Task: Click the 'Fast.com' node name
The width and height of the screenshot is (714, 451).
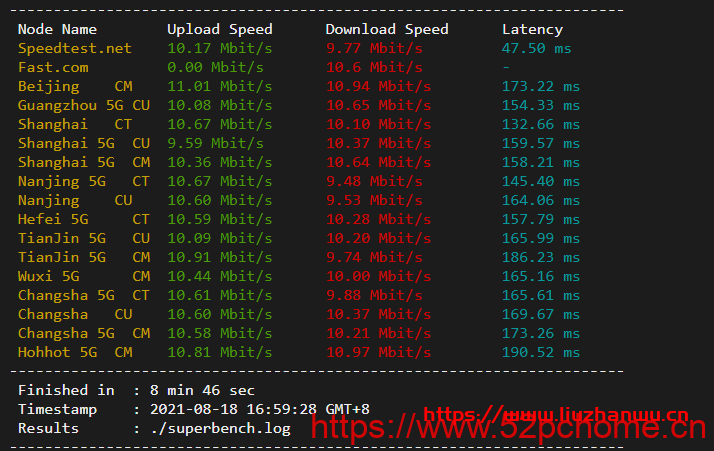Action: (53, 67)
